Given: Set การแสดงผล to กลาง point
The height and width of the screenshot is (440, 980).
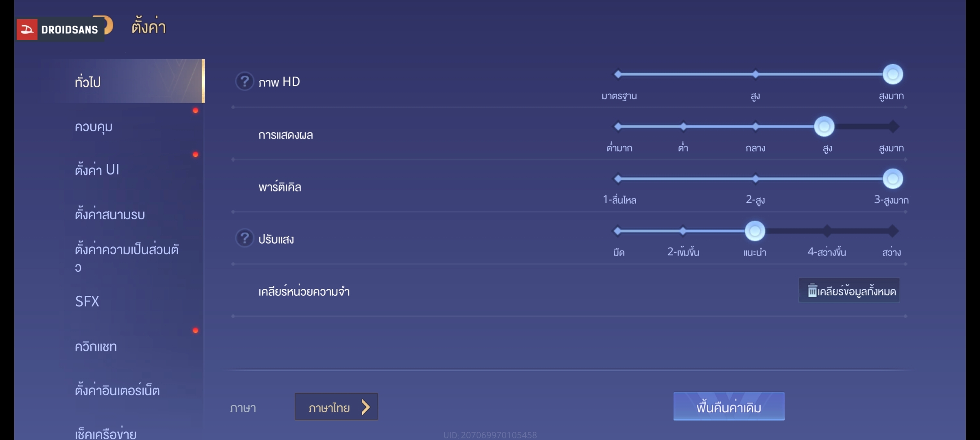Looking at the screenshot, I should [x=755, y=126].
